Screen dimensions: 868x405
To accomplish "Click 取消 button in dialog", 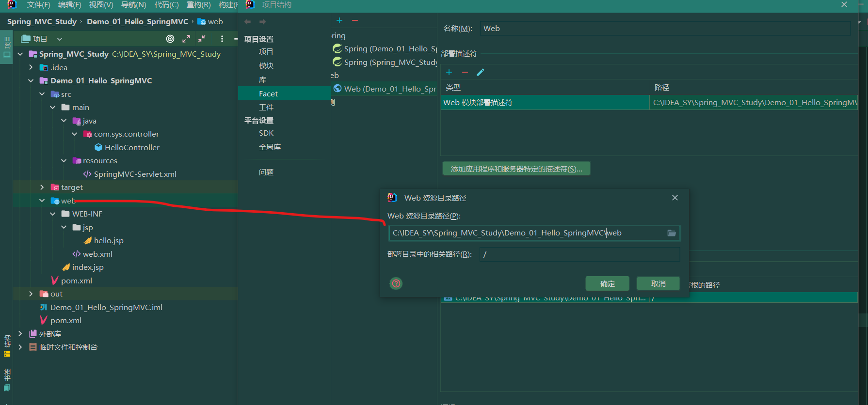I will 658,283.
